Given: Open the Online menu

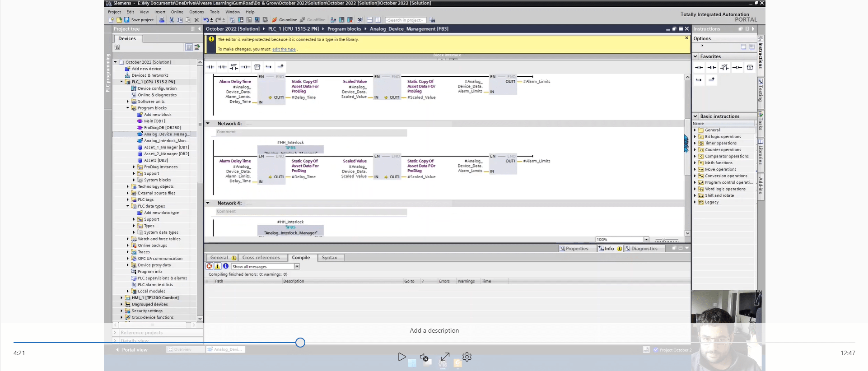Looking at the screenshot, I should coord(177,12).
